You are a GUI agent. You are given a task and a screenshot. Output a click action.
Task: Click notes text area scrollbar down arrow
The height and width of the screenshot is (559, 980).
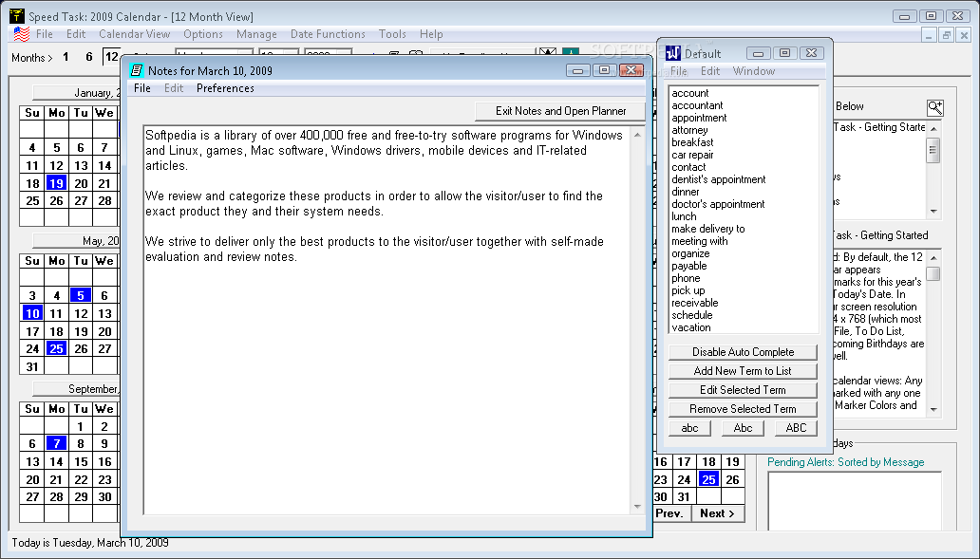coord(637,507)
